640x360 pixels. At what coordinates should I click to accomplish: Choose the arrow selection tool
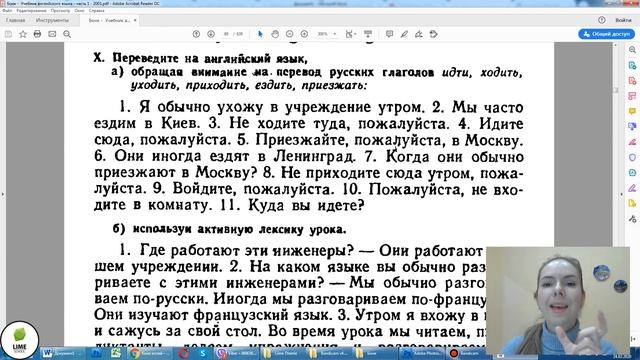coord(260,34)
